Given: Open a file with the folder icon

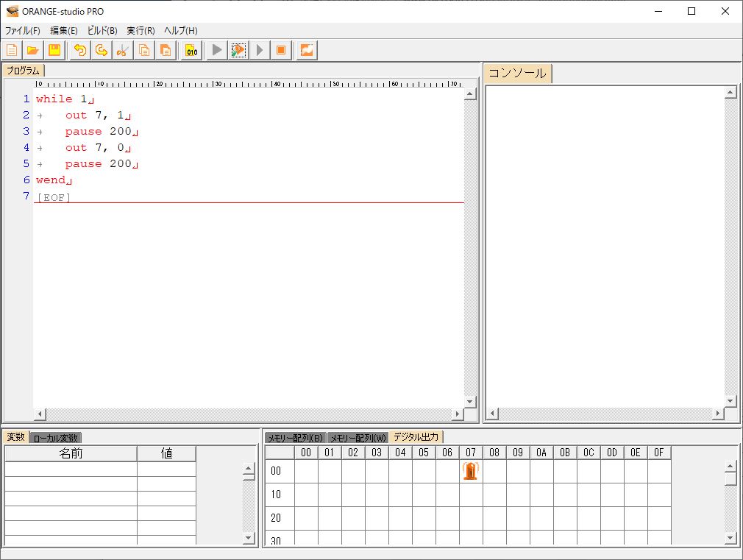Looking at the screenshot, I should click(32, 50).
